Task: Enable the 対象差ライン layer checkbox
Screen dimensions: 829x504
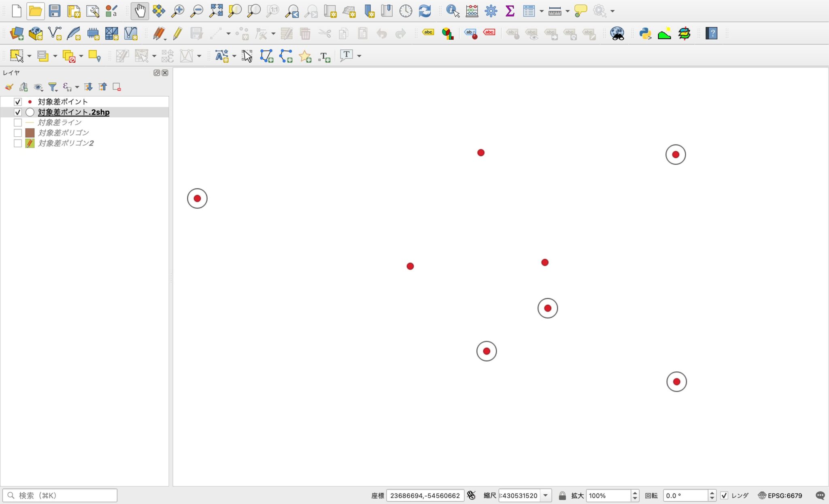Action: pos(17,123)
